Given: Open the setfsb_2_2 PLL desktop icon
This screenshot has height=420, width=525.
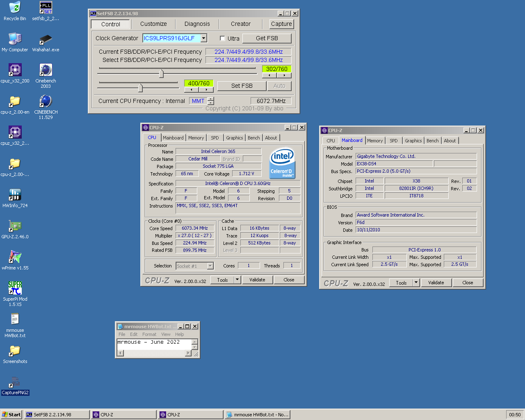Looking at the screenshot, I should 46,11.
